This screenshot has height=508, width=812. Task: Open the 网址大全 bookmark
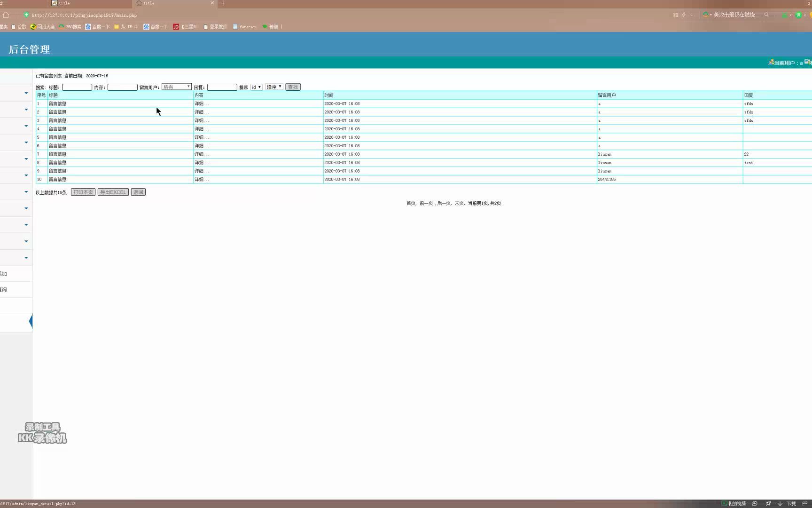(42, 27)
